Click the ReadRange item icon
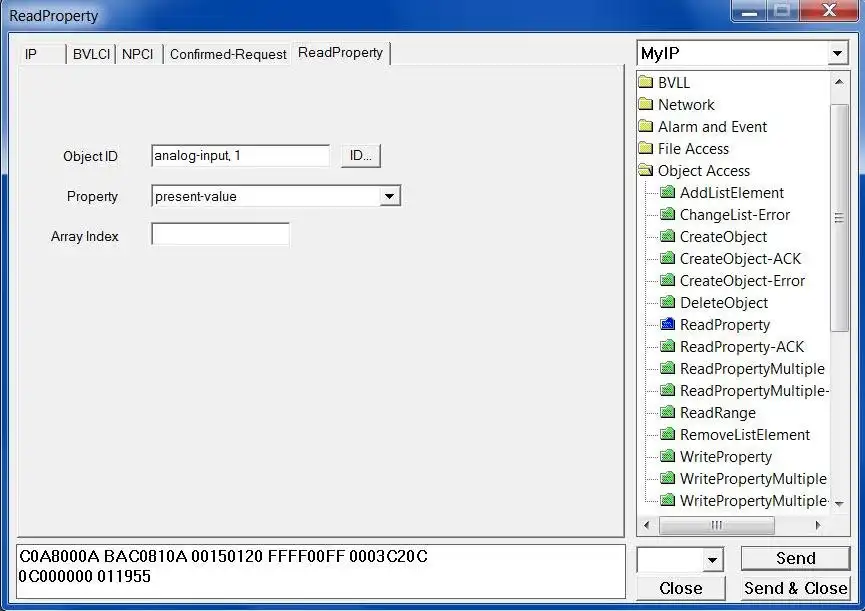This screenshot has width=865, height=611. click(x=668, y=412)
